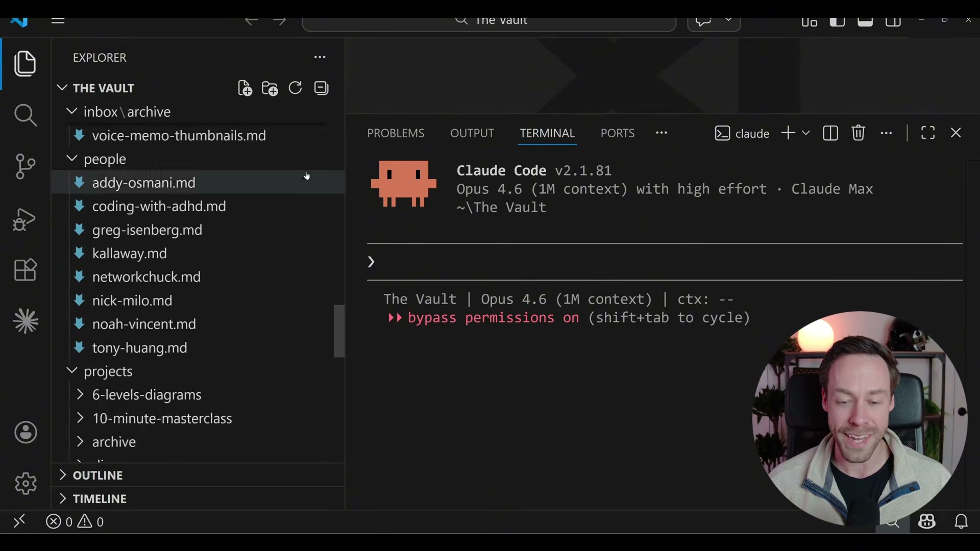Open the Extensions view
Screen dimensions: 980x551
pyautogui.click(x=24, y=270)
